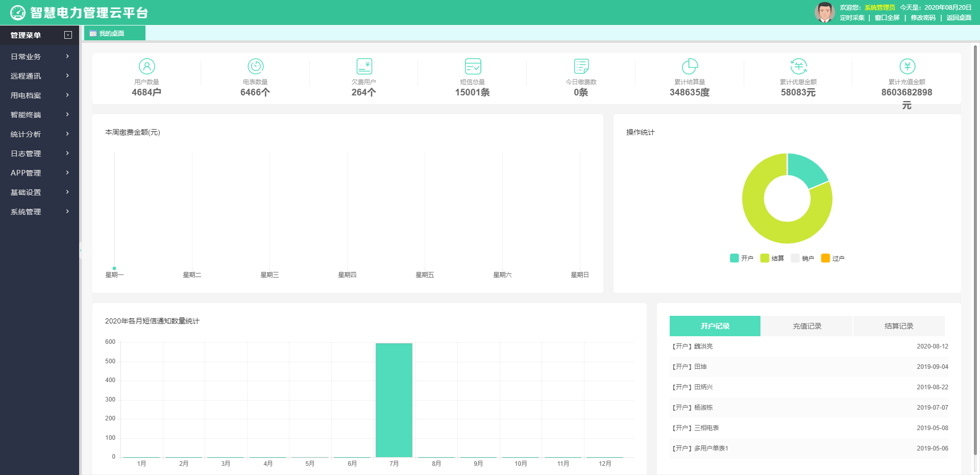
Task: Click the today's payments list icon
Action: [x=581, y=66]
